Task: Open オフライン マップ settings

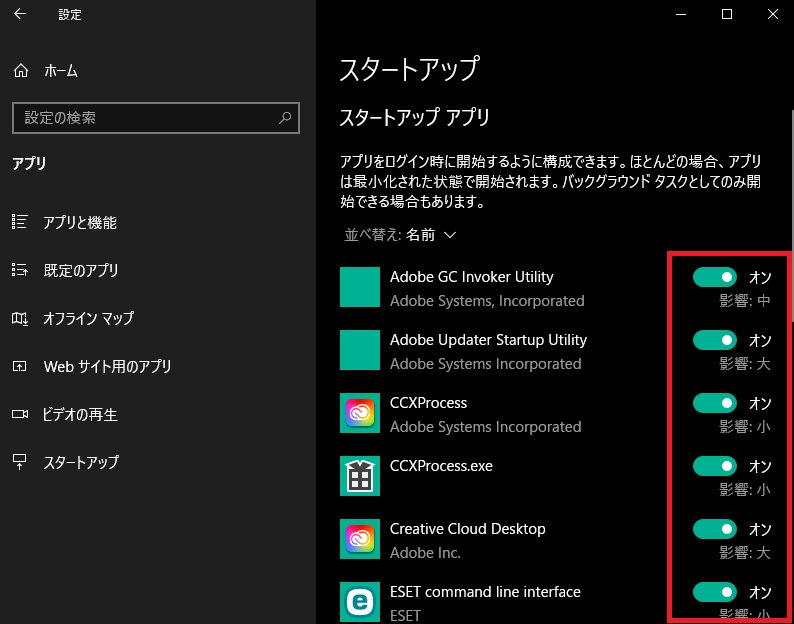Action: 88,318
